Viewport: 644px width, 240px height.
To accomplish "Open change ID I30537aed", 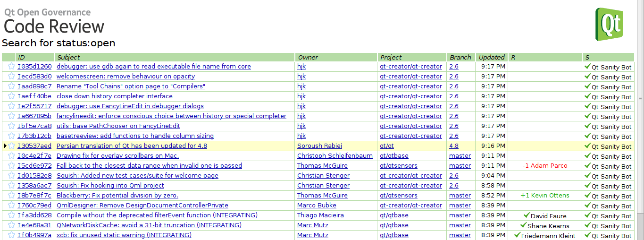I will (x=34, y=146).
